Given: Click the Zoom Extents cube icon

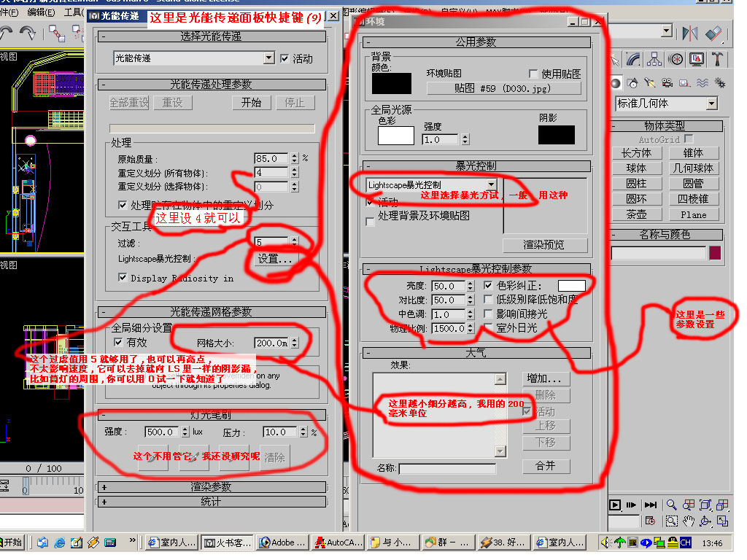Looking at the screenshot, I should (705, 505).
